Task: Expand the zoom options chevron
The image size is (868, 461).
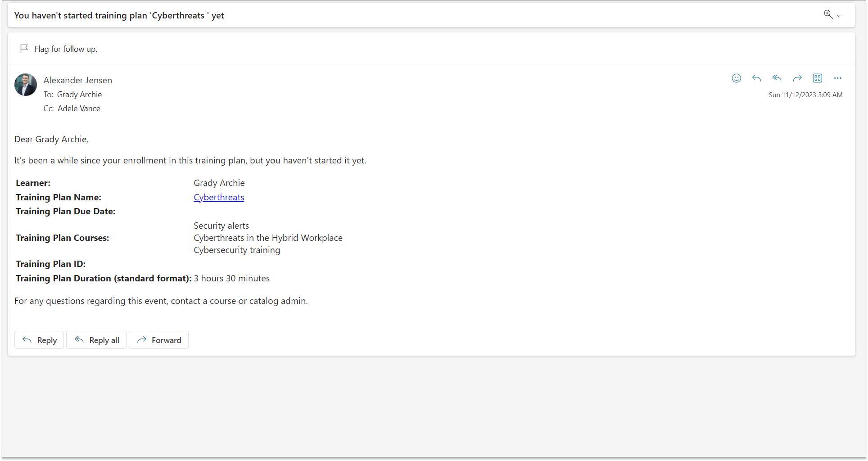Action: (839, 16)
